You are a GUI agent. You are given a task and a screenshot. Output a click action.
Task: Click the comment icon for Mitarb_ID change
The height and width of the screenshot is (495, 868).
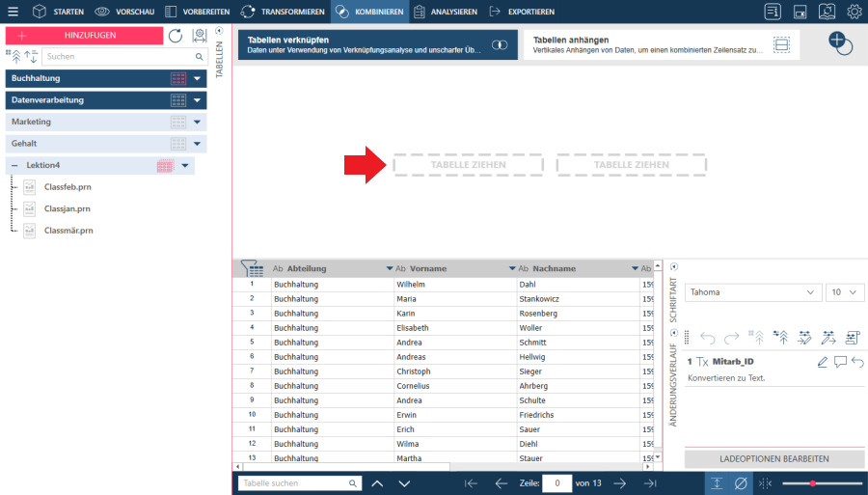point(840,362)
